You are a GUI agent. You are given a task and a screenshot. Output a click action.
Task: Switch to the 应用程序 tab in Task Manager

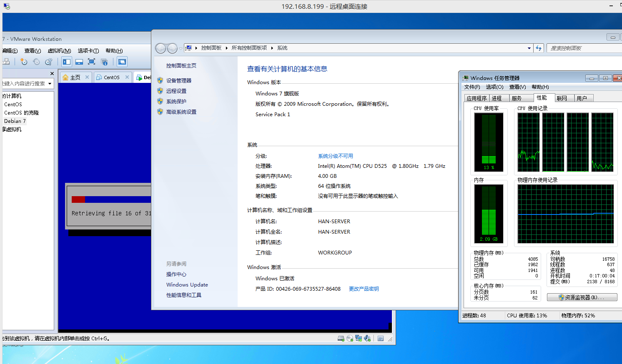tap(477, 98)
